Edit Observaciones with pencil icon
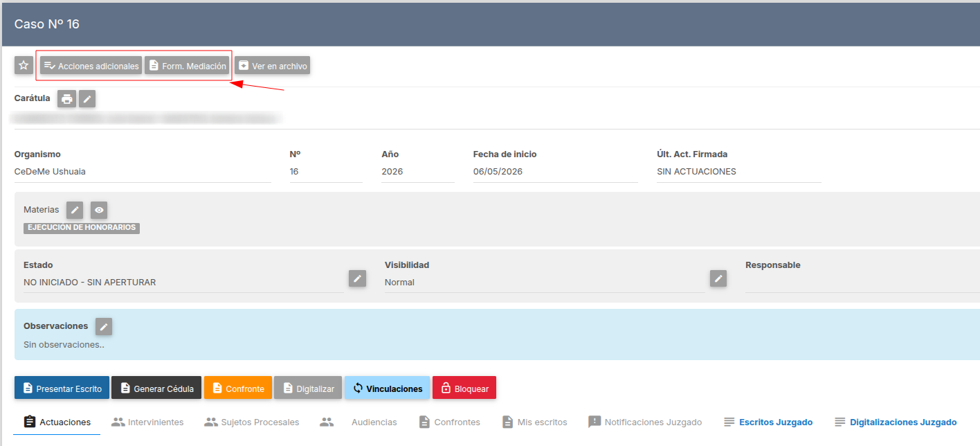980x446 pixels. 104,326
